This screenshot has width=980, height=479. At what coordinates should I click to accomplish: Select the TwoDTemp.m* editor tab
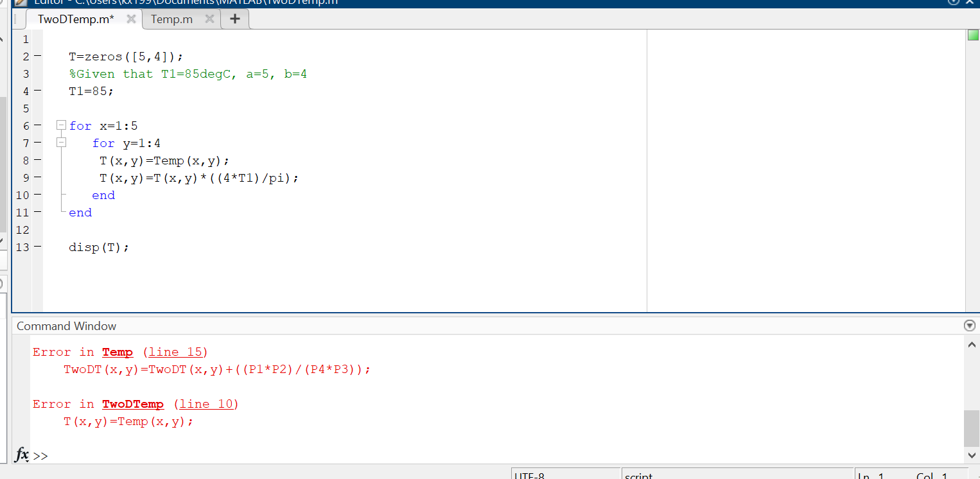(77, 19)
